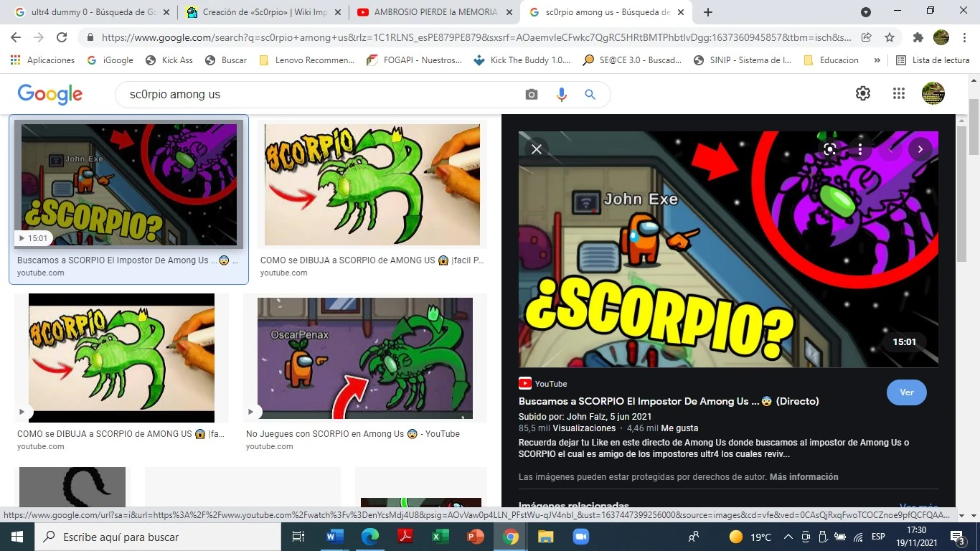The width and height of the screenshot is (980, 551).
Task: Bookmark this page with the star icon
Action: coord(890,37)
